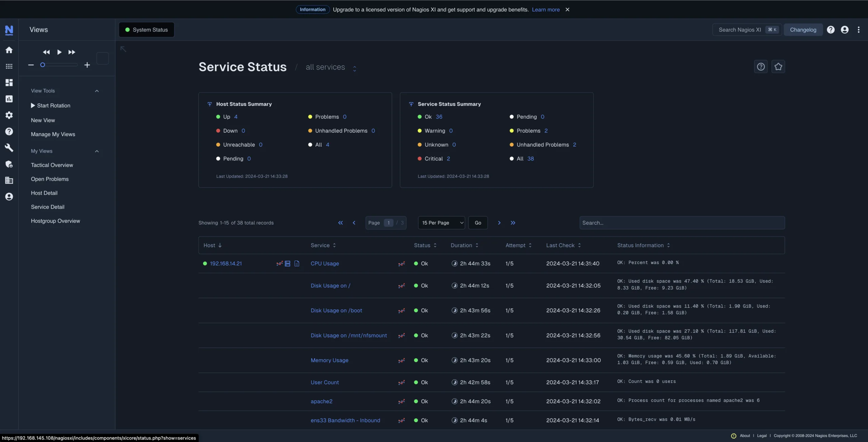Click the log file icon next to host 192.168.14.21
Image resolution: width=868 pixels, height=442 pixels.
point(297,264)
